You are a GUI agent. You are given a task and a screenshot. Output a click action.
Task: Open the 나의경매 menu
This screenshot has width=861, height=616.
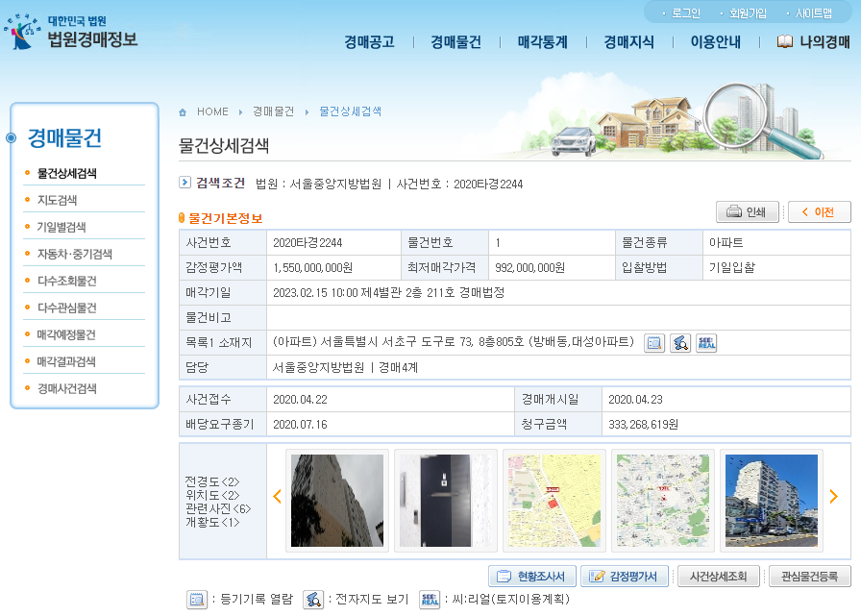(814, 42)
